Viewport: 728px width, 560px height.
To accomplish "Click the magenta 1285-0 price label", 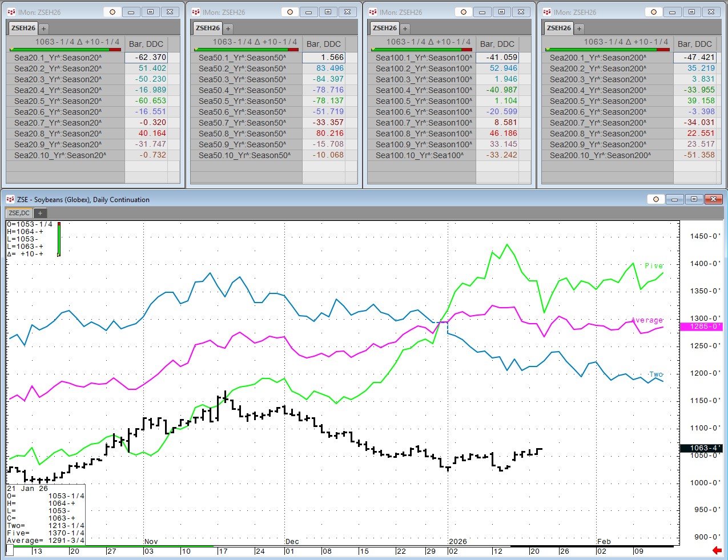I will click(x=701, y=327).
